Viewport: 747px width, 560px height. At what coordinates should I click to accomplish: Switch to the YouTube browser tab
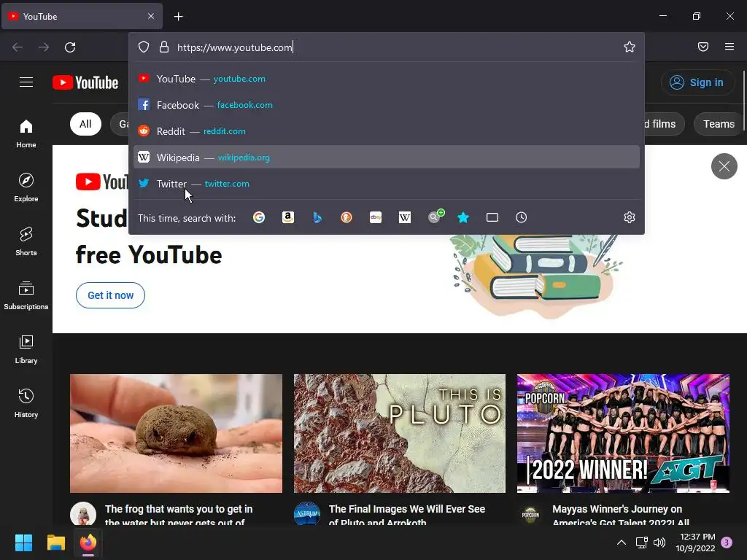(82, 17)
